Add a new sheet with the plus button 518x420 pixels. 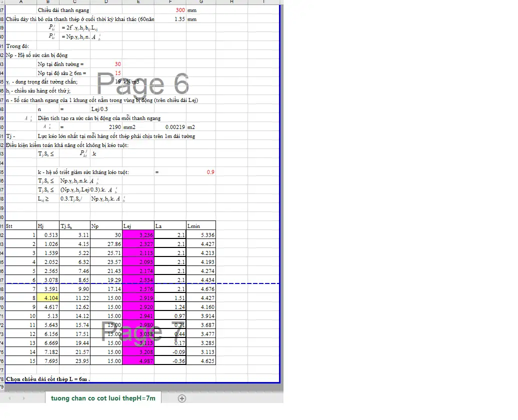point(182,398)
